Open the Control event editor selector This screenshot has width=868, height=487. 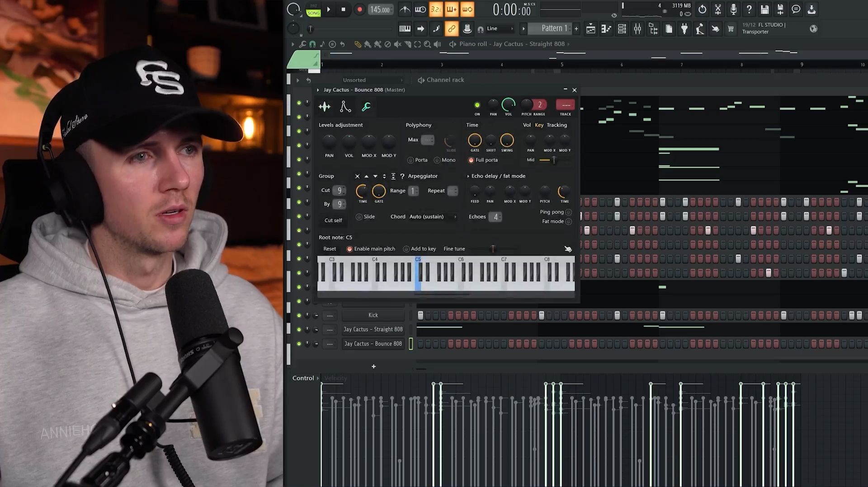tap(306, 378)
